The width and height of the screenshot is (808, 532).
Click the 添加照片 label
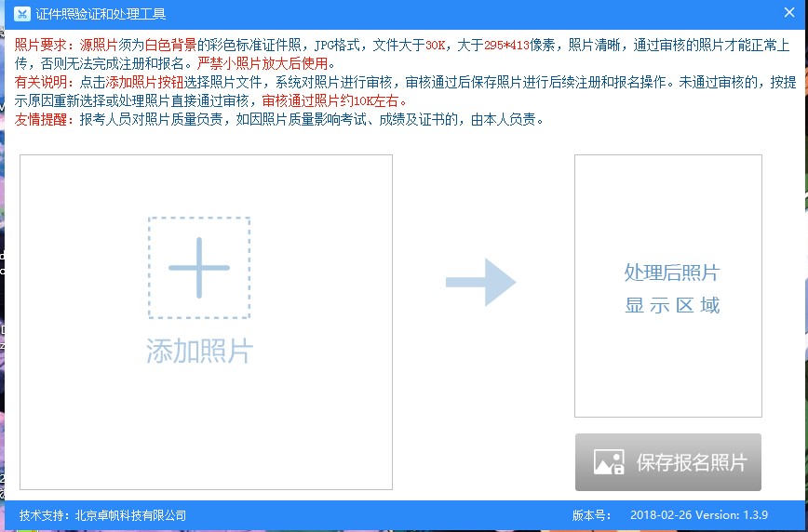pyautogui.click(x=199, y=352)
